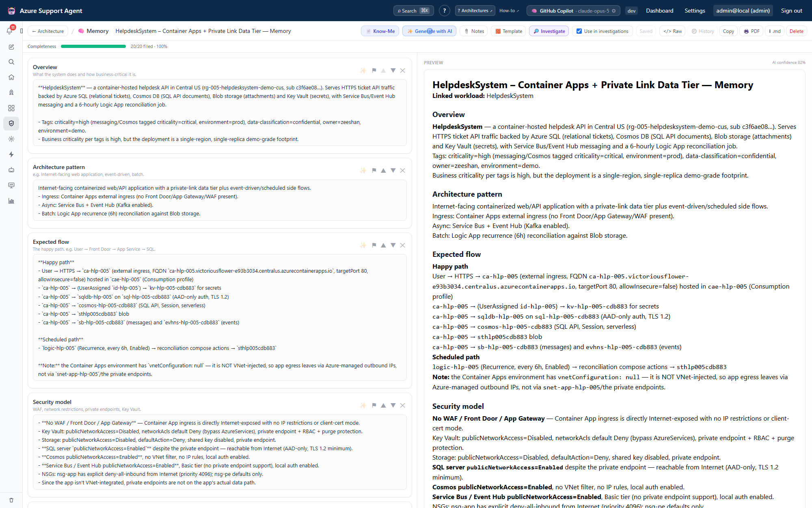This screenshot has height=508, width=812.
Task: Move Overview section down
Action: click(393, 70)
